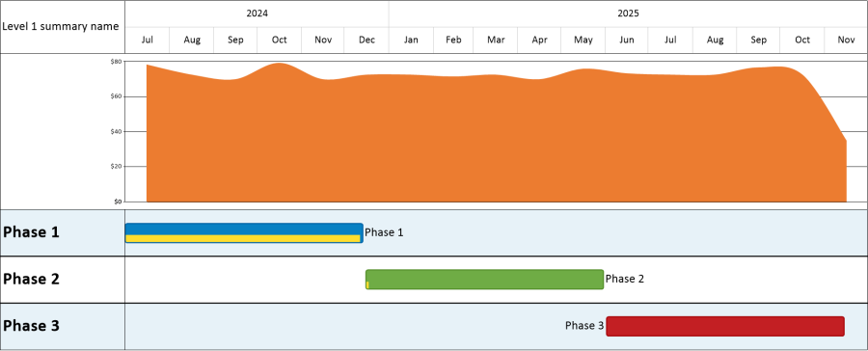
Task: Click the Feb month column
Action: 453,40
